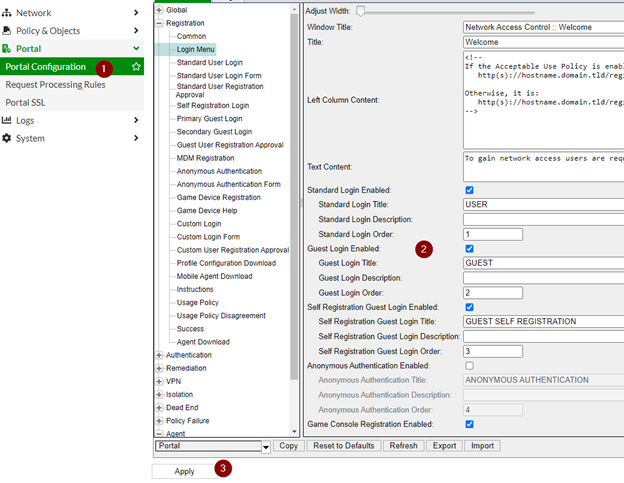Click the Standard Login Order field

(x=493, y=234)
